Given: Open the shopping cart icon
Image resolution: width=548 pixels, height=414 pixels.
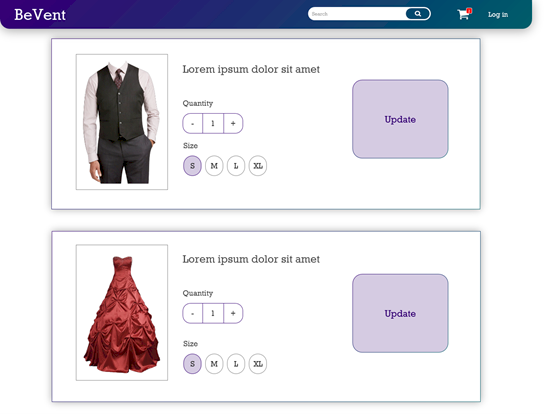Looking at the screenshot, I should [464, 14].
